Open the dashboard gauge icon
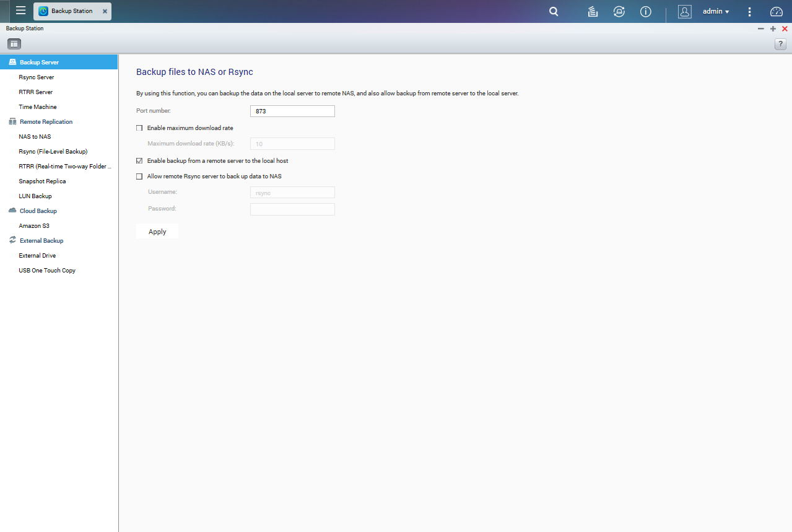Image resolution: width=792 pixels, height=532 pixels. [x=777, y=11]
